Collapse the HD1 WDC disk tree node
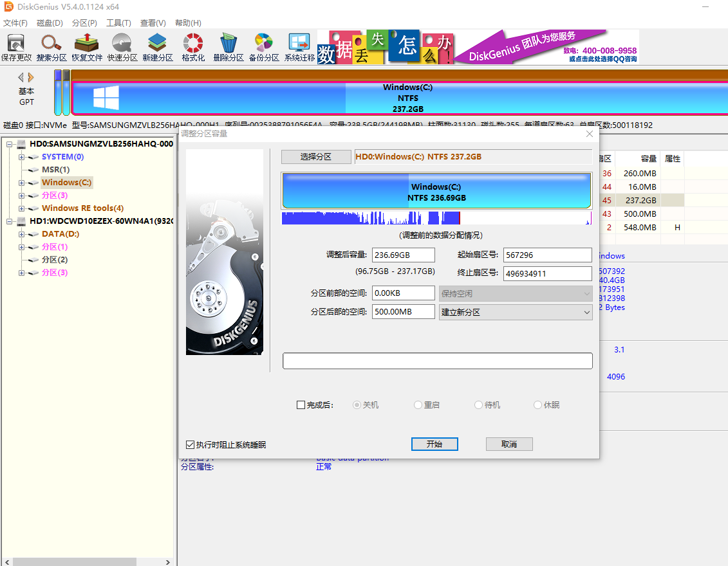The image size is (728, 566). tap(9, 222)
